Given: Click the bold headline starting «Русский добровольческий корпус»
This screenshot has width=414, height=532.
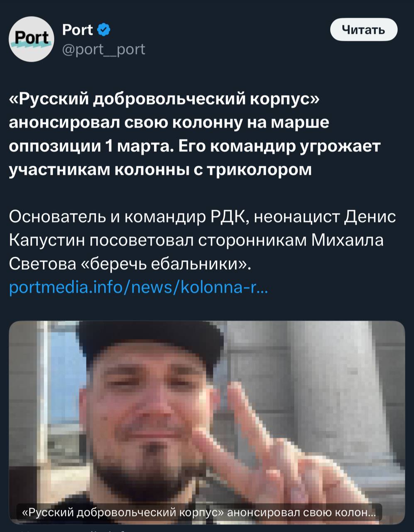Looking at the screenshot, I should pos(195,135).
